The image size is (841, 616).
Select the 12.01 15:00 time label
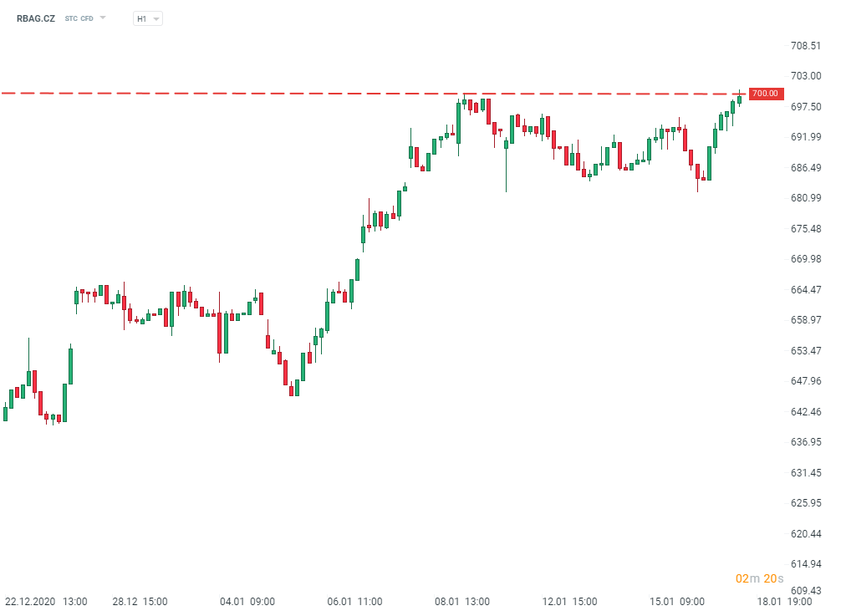coord(569,601)
